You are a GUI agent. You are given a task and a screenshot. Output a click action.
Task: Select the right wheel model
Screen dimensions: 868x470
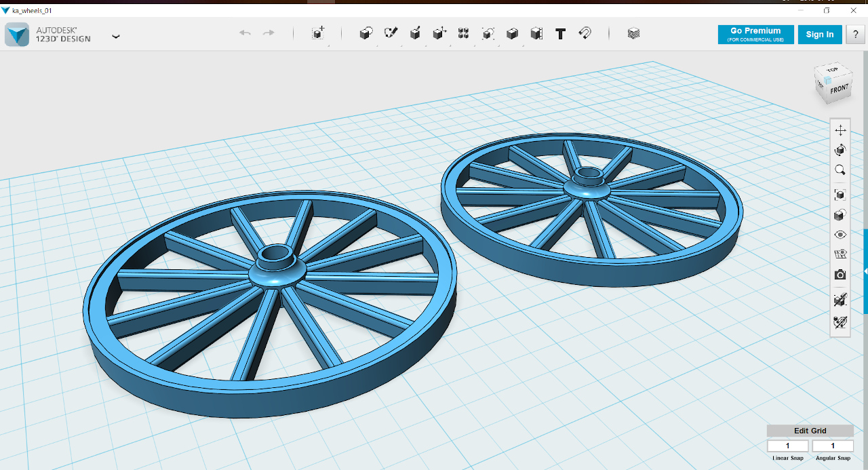click(x=591, y=210)
